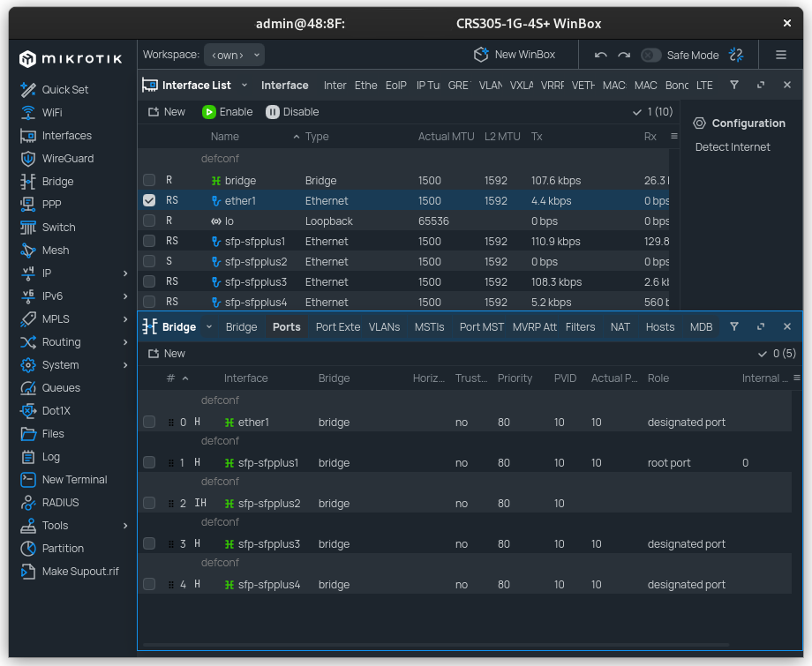The height and width of the screenshot is (666, 812).
Task: Check the sfp-sfpplus3 interface row checkbox
Action: [x=149, y=281]
